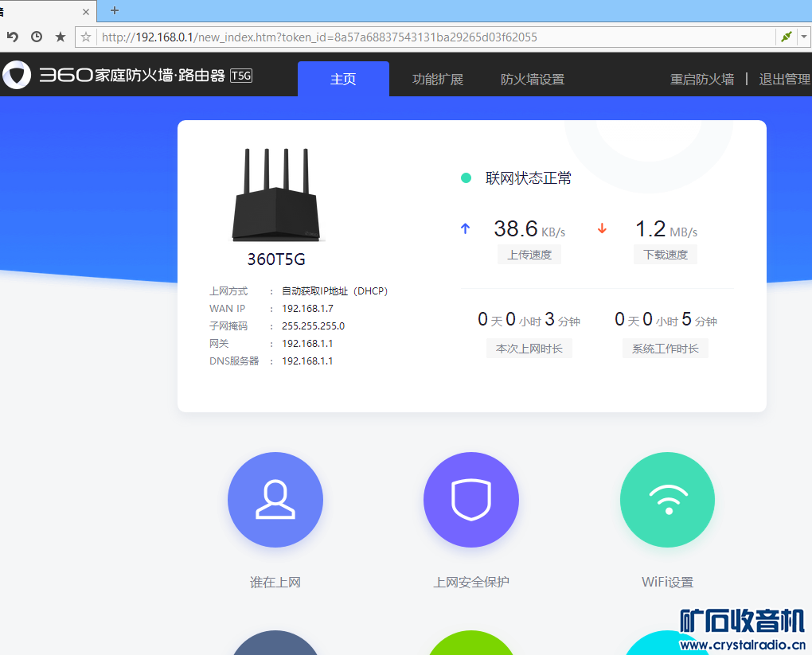The image size is (812, 655).
Task: Switch to the 主页 tab
Action: tap(343, 79)
